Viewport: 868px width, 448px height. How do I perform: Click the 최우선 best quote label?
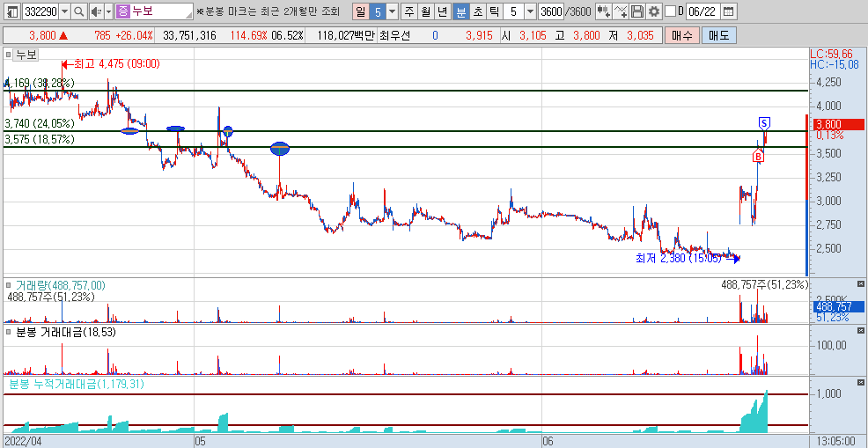pyautogui.click(x=394, y=36)
